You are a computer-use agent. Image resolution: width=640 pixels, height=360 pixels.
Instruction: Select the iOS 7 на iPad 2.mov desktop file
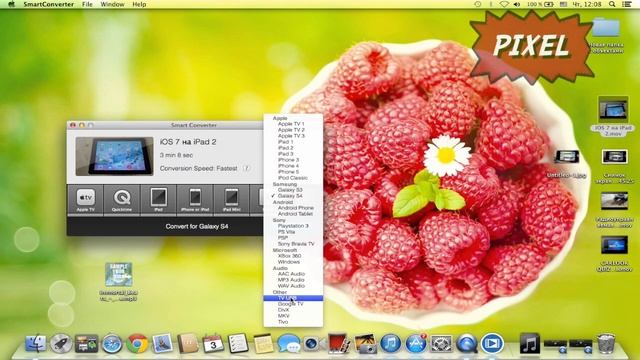click(613, 116)
